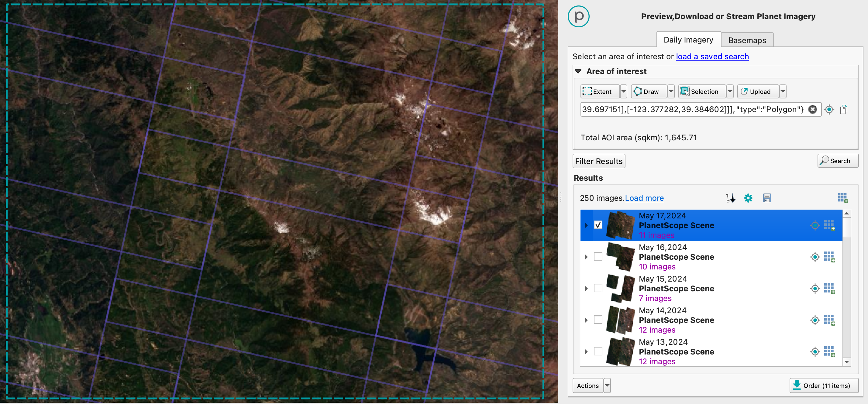
Task: Zoom to May 13,2024 scene extent icon
Action: pyautogui.click(x=815, y=351)
